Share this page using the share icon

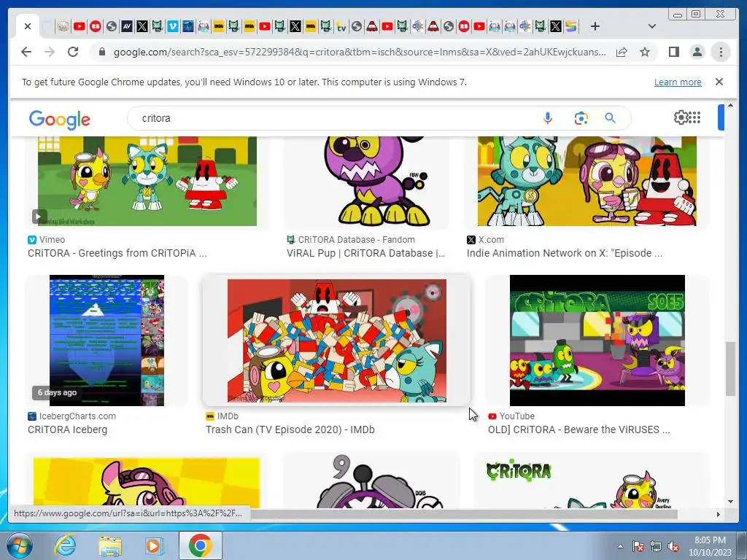click(622, 52)
